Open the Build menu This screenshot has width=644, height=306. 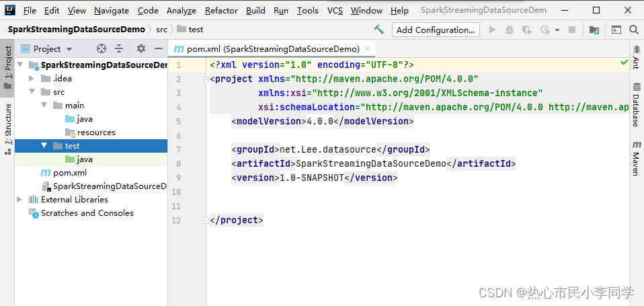pos(255,11)
